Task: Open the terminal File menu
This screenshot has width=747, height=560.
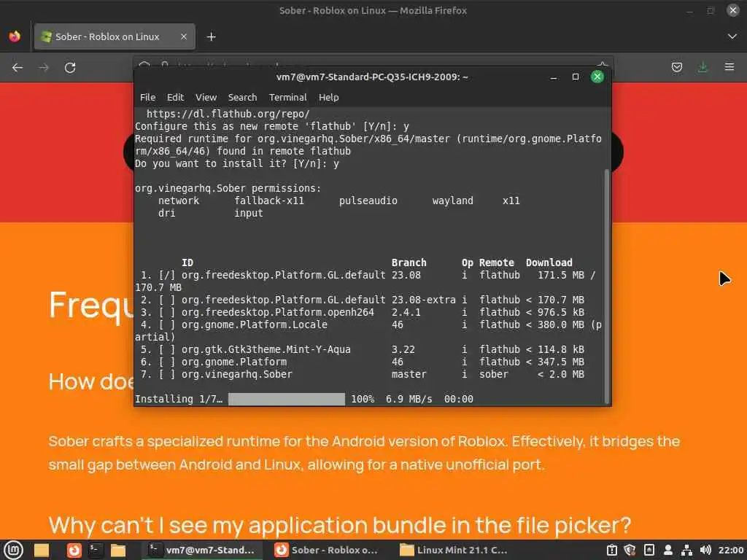Action: 147,97
